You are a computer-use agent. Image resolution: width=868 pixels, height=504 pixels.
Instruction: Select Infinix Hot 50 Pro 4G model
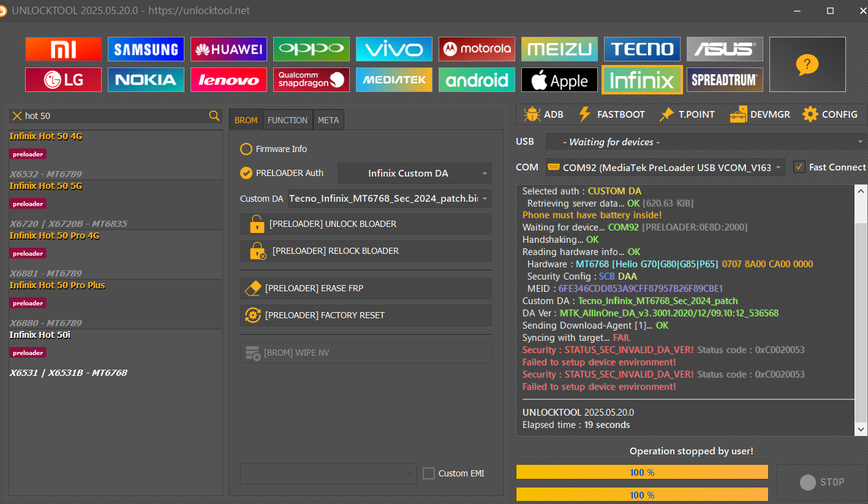(x=115, y=254)
